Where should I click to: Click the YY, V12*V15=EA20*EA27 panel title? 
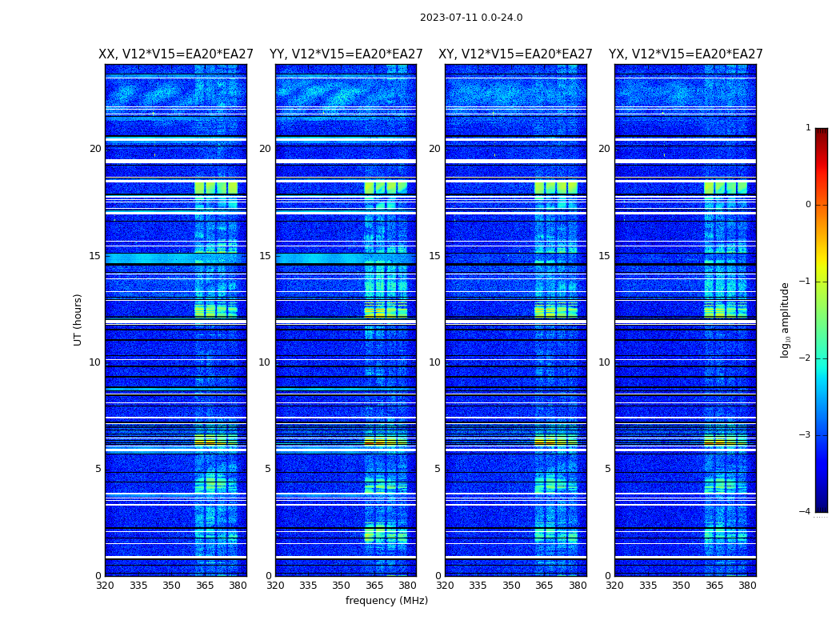[x=346, y=54]
